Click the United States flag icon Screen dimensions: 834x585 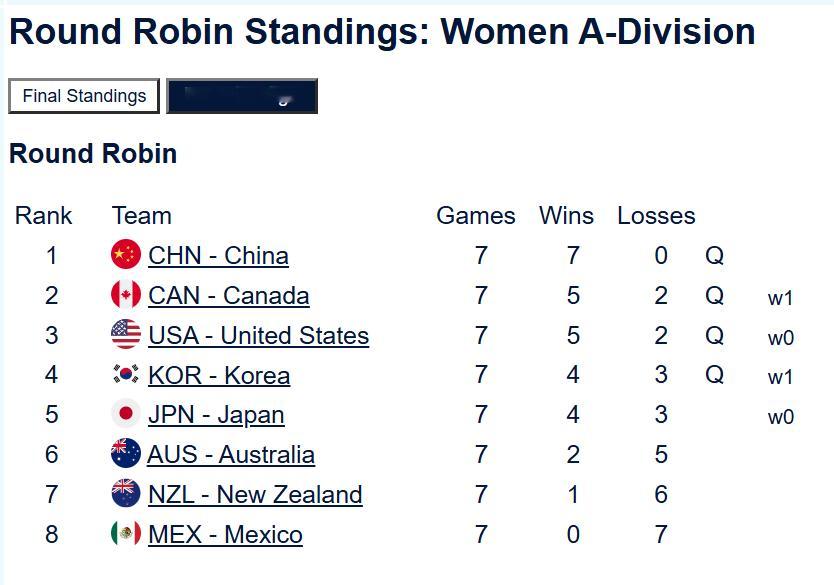click(x=126, y=335)
